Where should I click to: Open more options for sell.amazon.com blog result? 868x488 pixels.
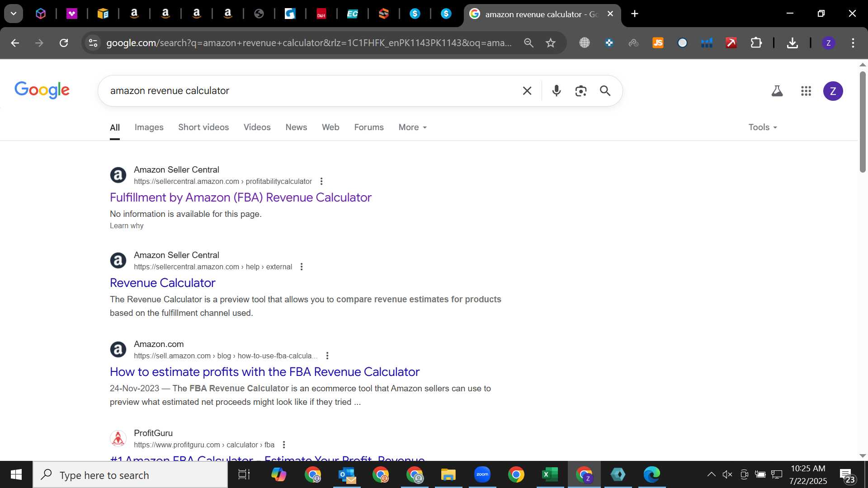click(327, 356)
